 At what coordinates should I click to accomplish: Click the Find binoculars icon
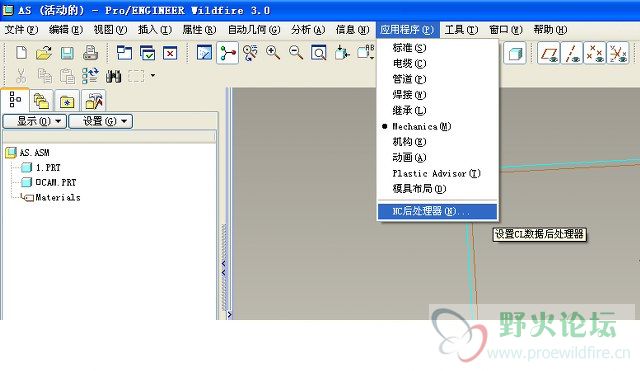point(113,76)
